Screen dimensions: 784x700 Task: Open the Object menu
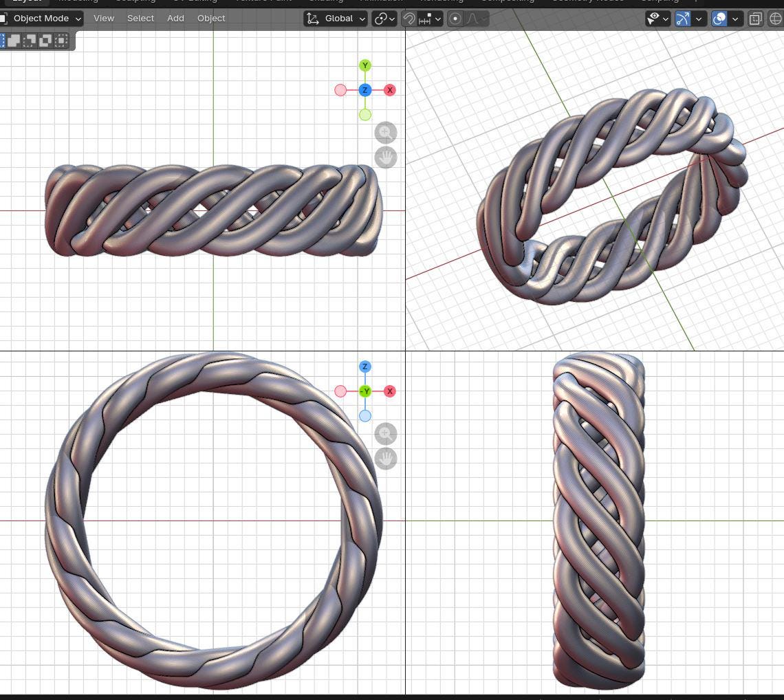tap(211, 19)
